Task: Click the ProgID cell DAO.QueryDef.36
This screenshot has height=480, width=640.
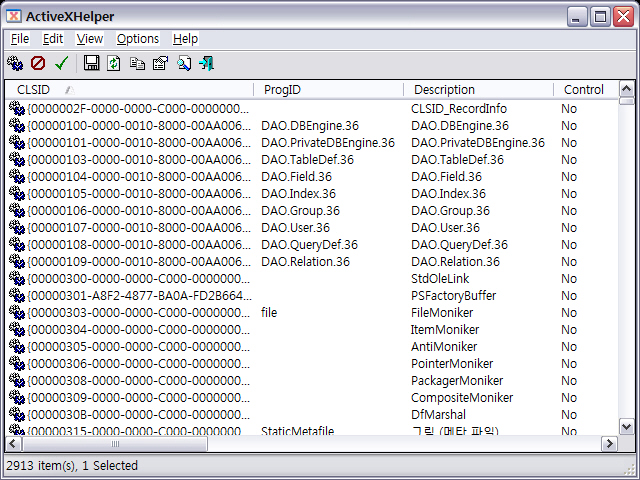Action: pos(309,245)
